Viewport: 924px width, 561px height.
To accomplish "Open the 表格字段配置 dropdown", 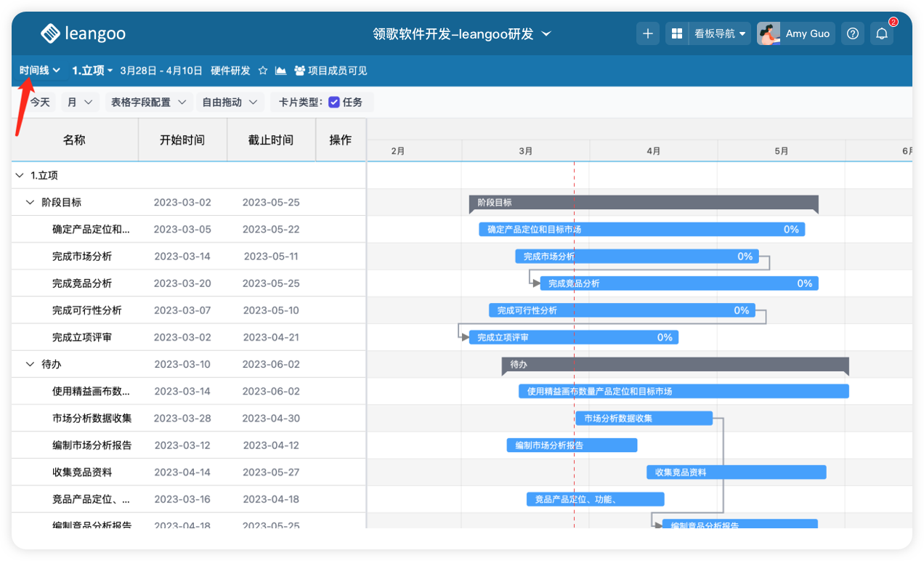I will [x=148, y=102].
